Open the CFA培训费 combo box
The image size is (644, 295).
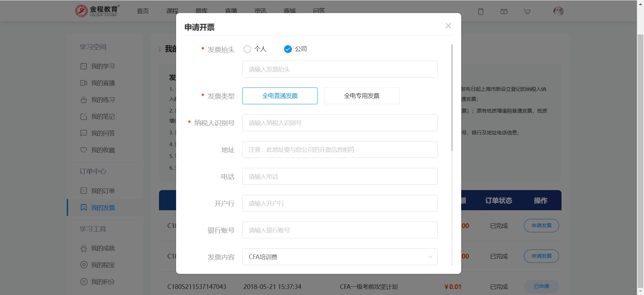335,257
